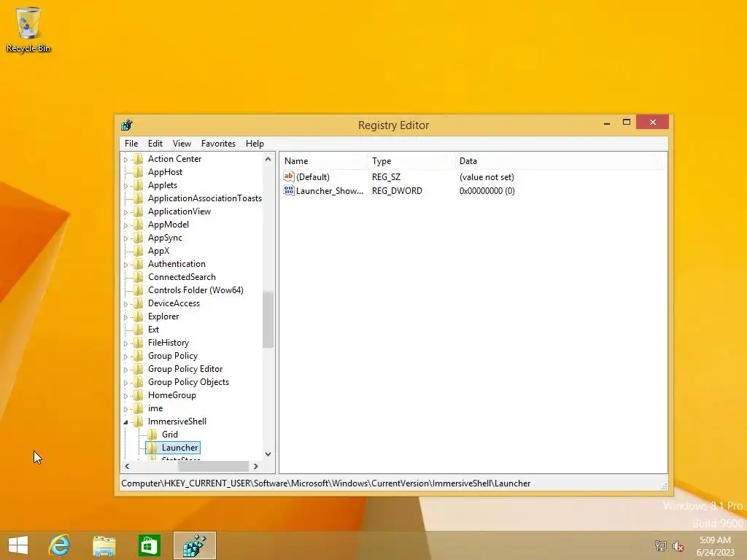Image resolution: width=747 pixels, height=560 pixels.
Task: Select the Group Policy Objects key
Action: (188, 382)
